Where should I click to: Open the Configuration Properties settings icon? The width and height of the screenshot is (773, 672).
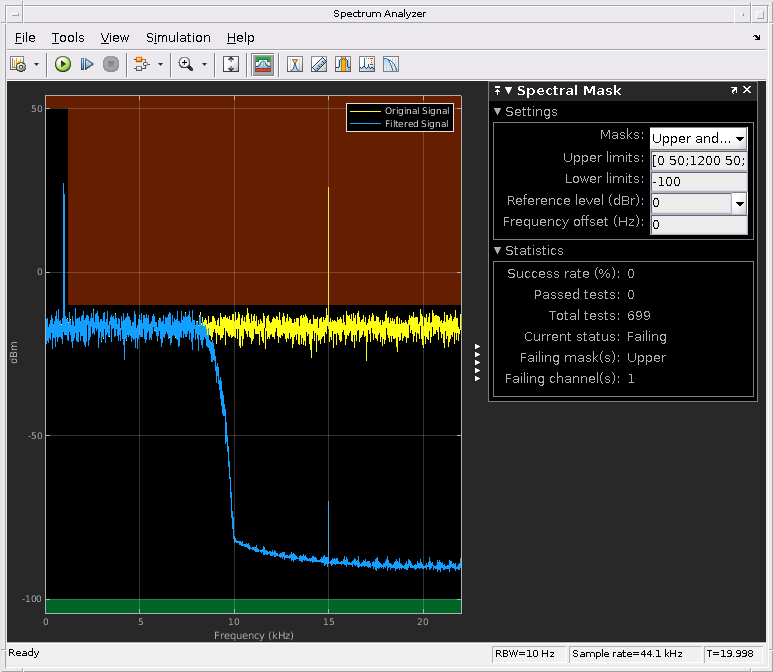(x=18, y=64)
